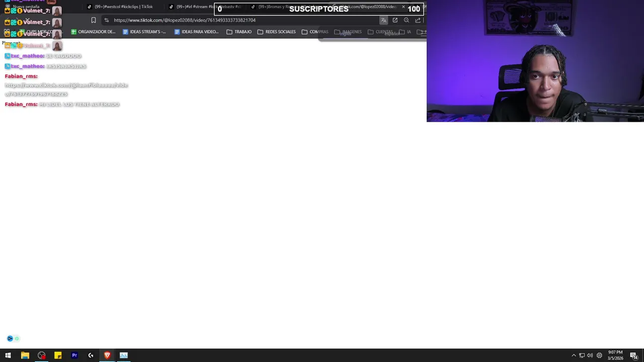Screen dimensions: 644x362
Task: Open Adobe Premiere Pro from taskbar
Action: (x=74, y=355)
